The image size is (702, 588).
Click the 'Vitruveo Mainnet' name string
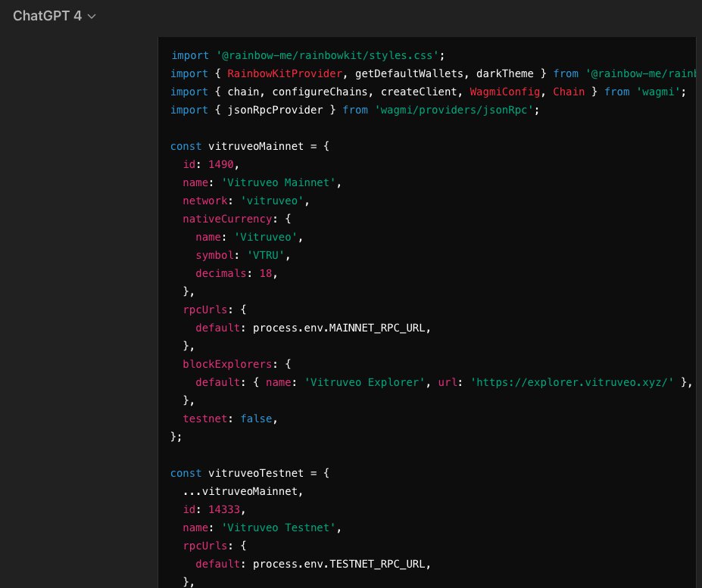tap(278, 182)
